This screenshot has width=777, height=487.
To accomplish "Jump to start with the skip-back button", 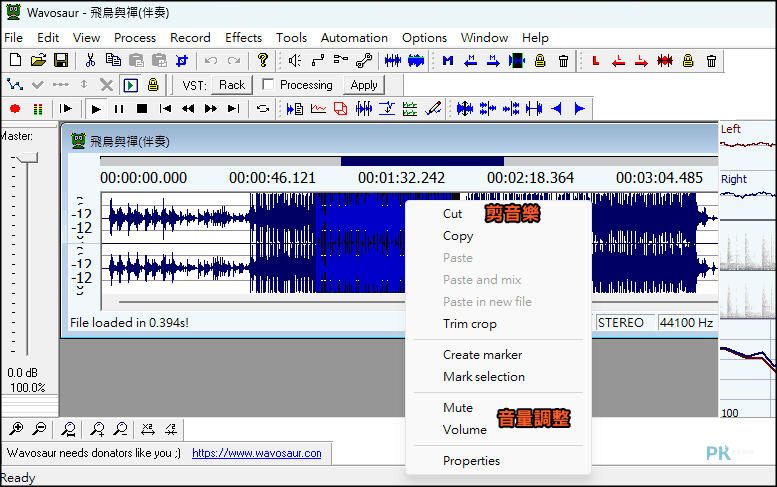I will click(x=165, y=108).
